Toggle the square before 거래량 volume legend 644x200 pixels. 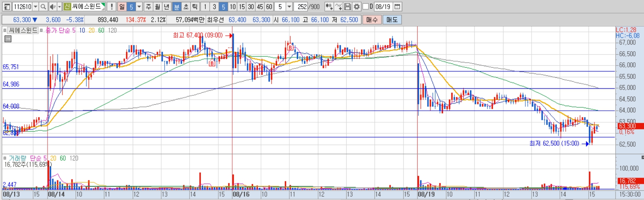[5, 158]
